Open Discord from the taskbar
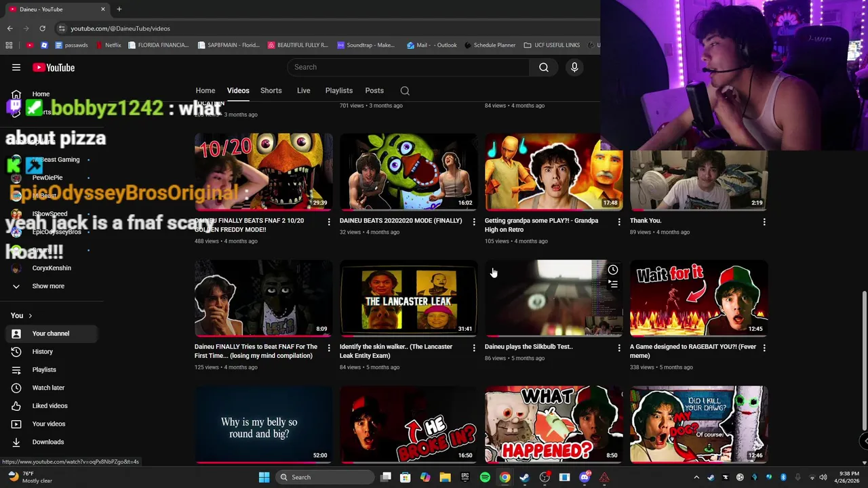 (585, 477)
